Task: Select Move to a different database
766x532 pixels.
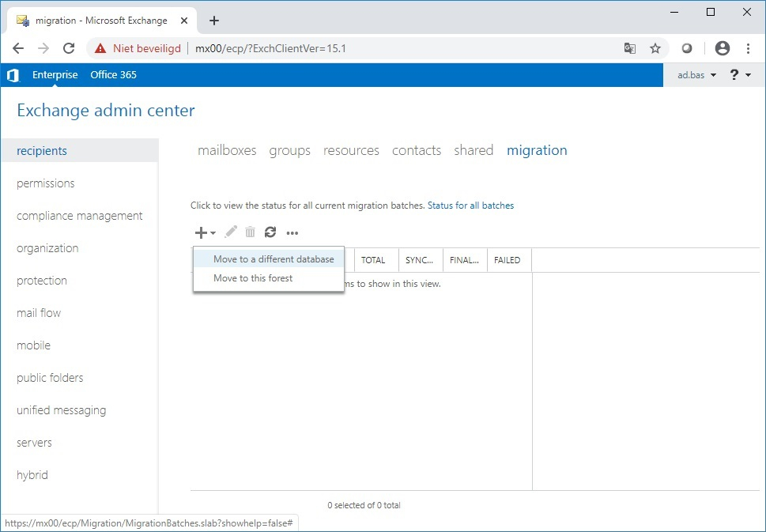Action: [269, 259]
